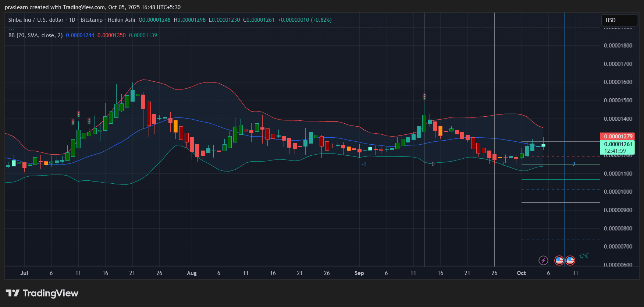Expand the three-dots indicator legend toggle
This screenshot has width=644, height=307.
pyautogui.click(x=11, y=28)
